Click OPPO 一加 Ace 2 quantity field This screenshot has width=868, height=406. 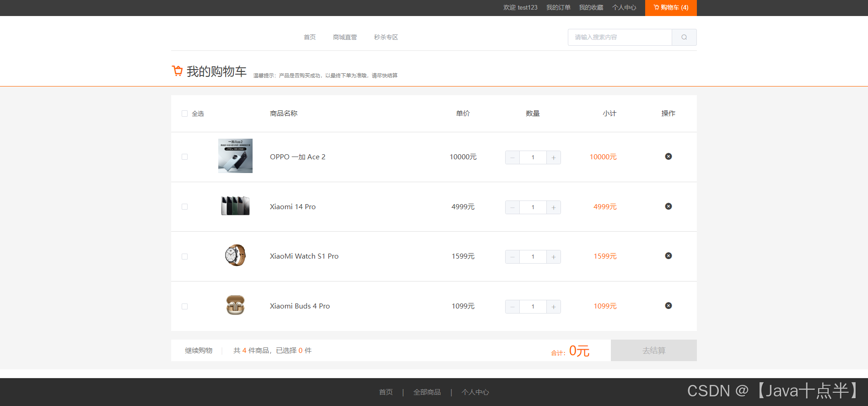tap(533, 157)
